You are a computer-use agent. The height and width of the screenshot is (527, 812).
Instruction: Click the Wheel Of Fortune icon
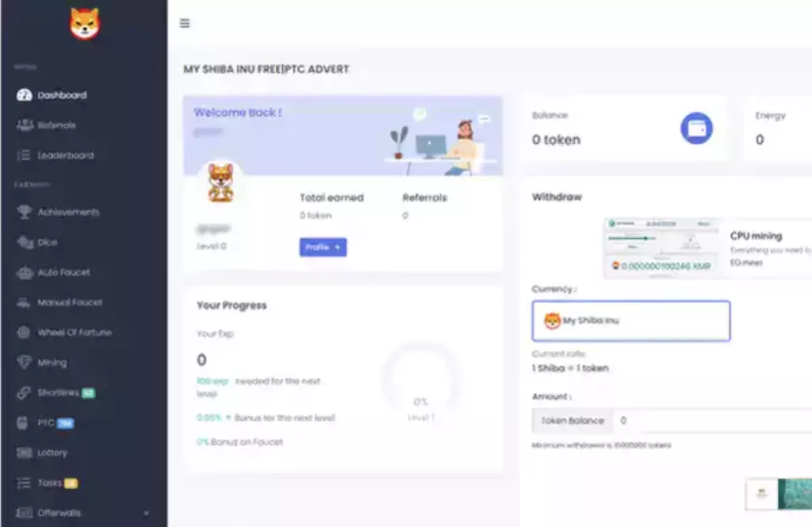[x=24, y=333]
